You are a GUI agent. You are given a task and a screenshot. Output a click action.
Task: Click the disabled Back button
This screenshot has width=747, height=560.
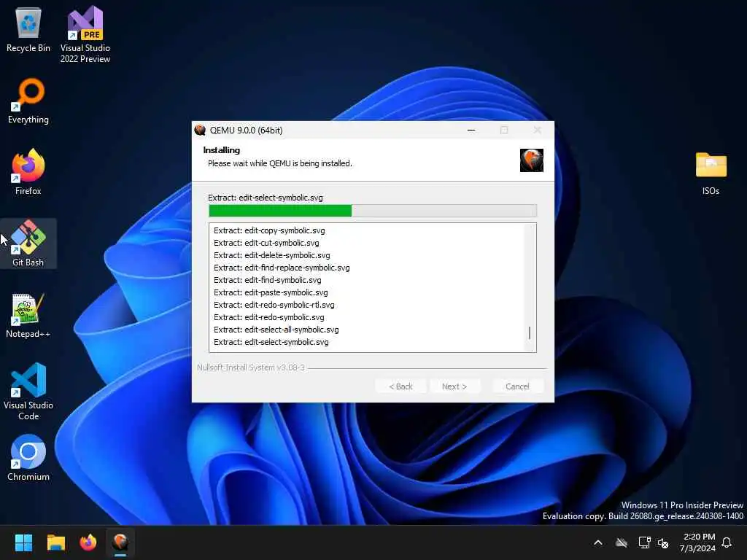[400, 386]
